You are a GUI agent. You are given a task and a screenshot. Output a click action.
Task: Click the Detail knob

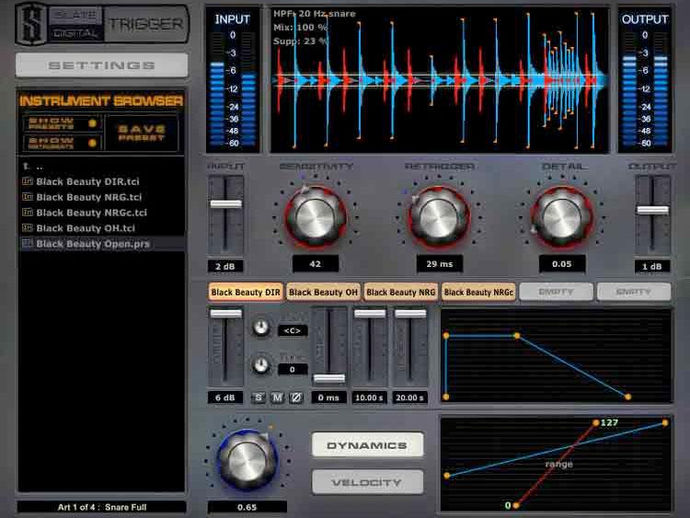(562, 217)
